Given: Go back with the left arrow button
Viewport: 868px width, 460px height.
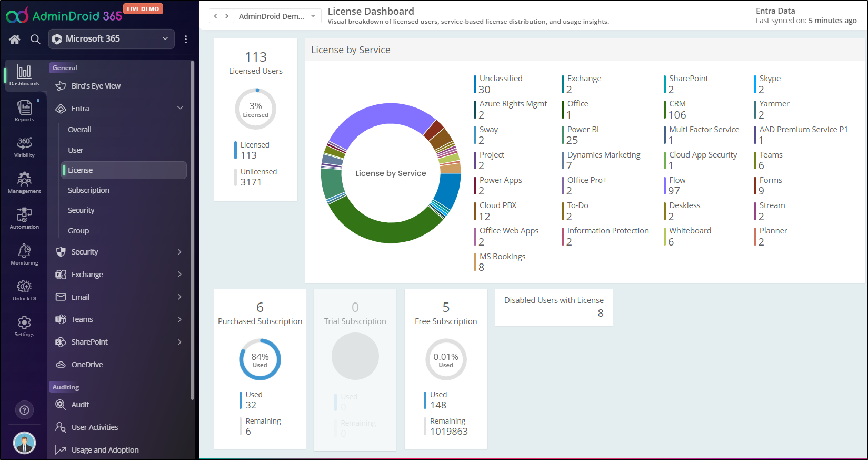Looking at the screenshot, I should 215,16.
